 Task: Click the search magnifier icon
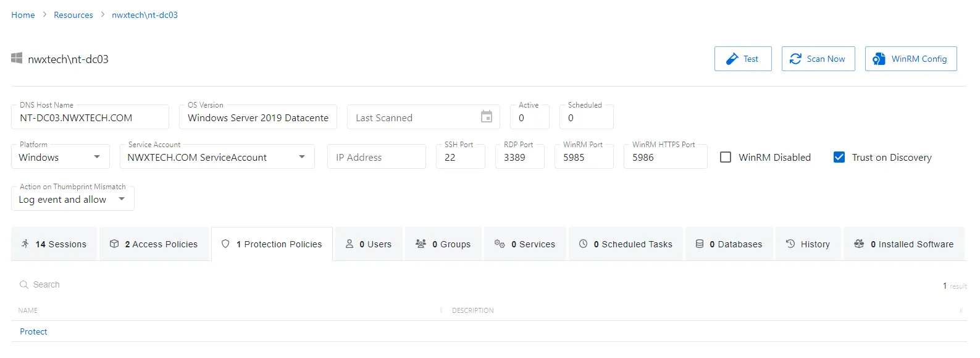coord(24,284)
